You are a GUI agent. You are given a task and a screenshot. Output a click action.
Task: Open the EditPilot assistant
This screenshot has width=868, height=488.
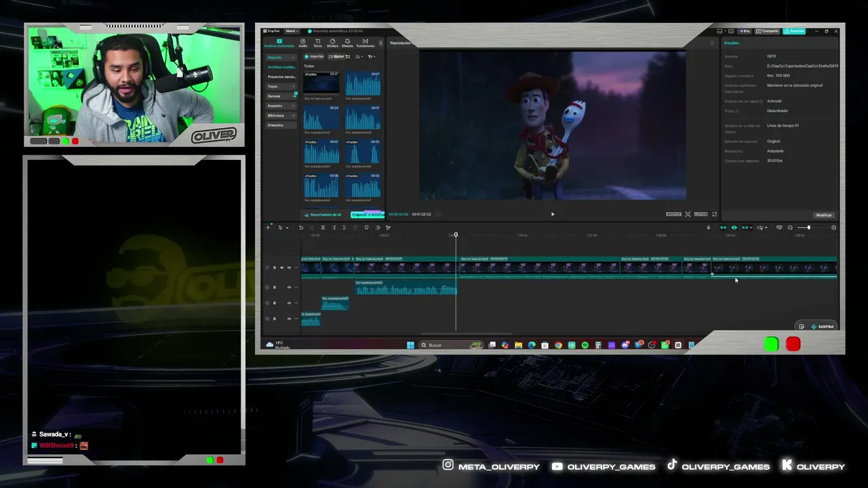coord(822,327)
